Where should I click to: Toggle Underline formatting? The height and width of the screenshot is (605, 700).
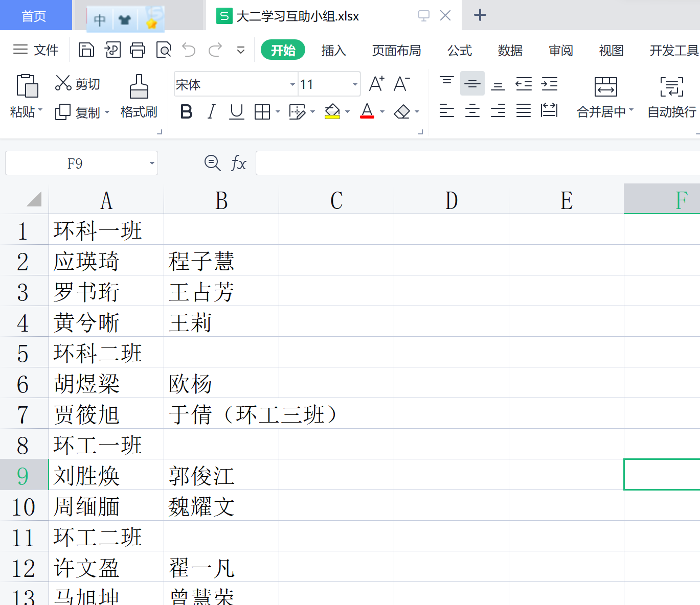pyautogui.click(x=236, y=111)
